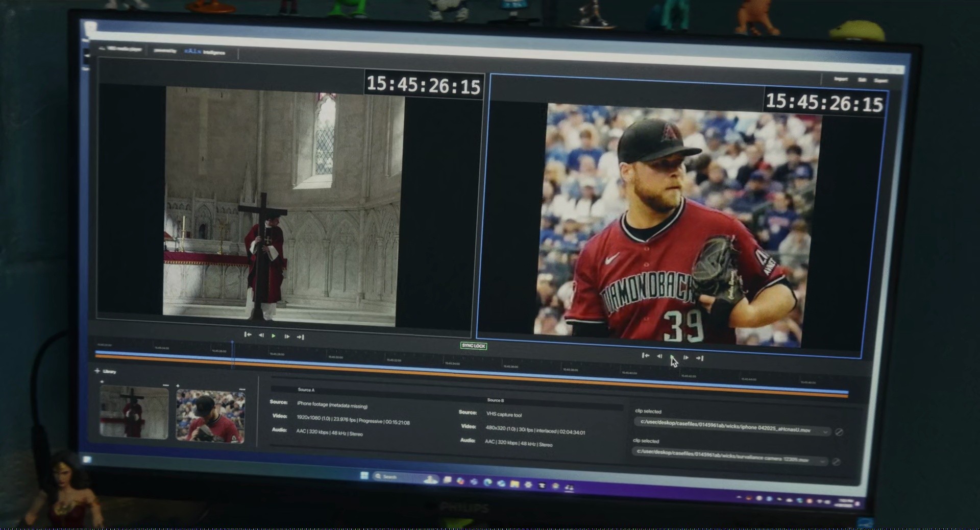The width and height of the screenshot is (980, 530).
Task: Expand the surveillance camera clip path dropdown
Action: click(822, 461)
